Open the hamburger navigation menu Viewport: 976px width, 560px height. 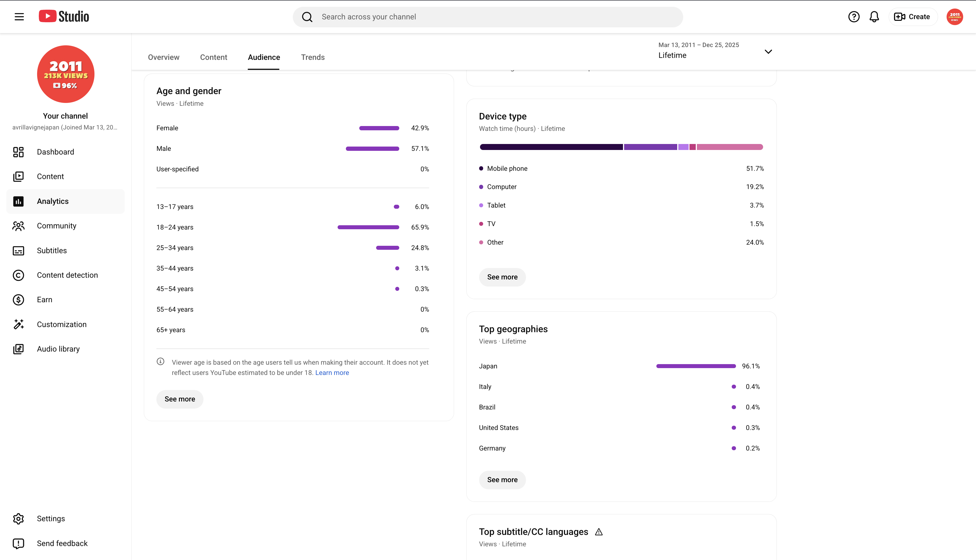[x=19, y=17]
